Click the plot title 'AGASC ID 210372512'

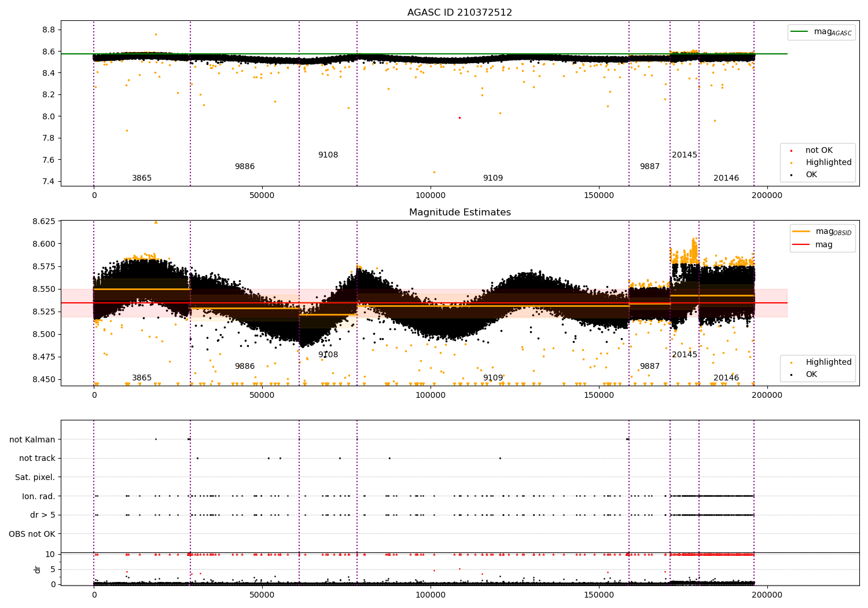(x=459, y=13)
